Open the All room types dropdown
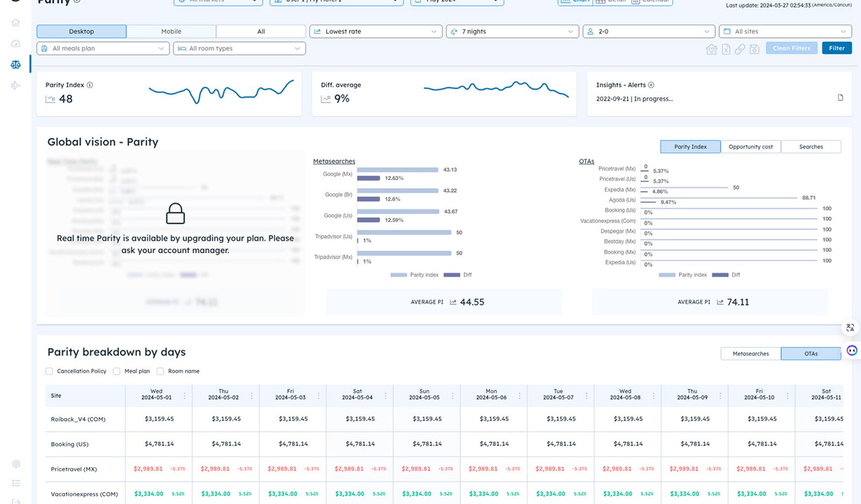This screenshot has height=504, width=861. (239, 48)
